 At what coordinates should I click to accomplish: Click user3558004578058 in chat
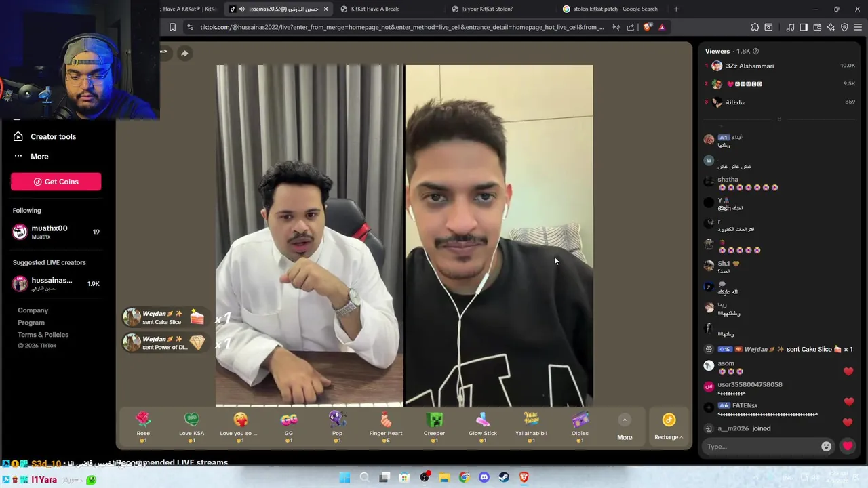[749, 384]
